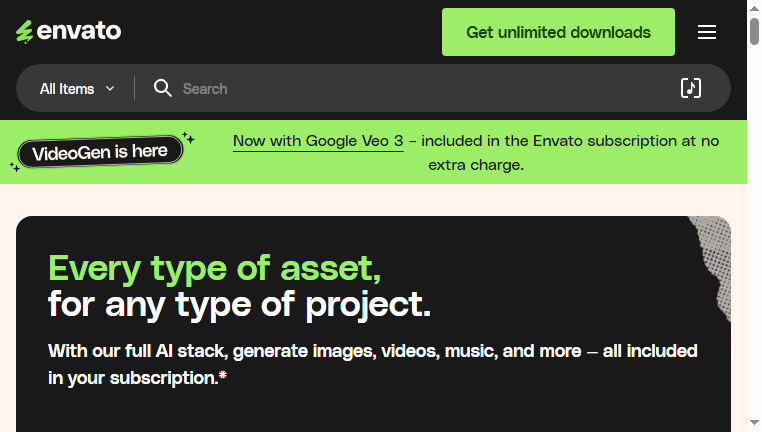Select the VideoGen is here badge

click(x=100, y=152)
